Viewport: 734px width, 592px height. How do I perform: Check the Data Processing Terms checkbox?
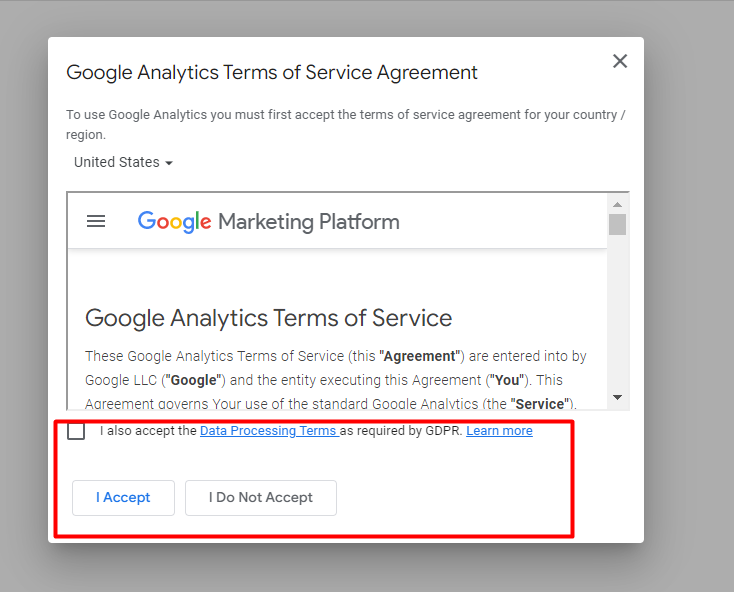pyautogui.click(x=76, y=431)
